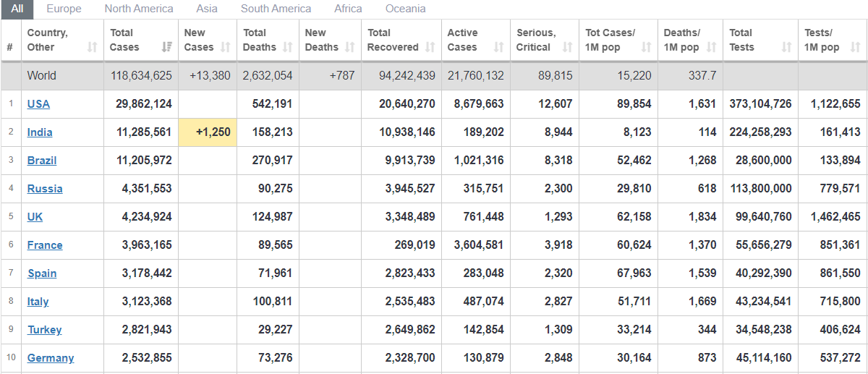Image resolution: width=868 pixels, height=374 pixels.
Task: Click France serious critical value 3,918
Action: 558,245
